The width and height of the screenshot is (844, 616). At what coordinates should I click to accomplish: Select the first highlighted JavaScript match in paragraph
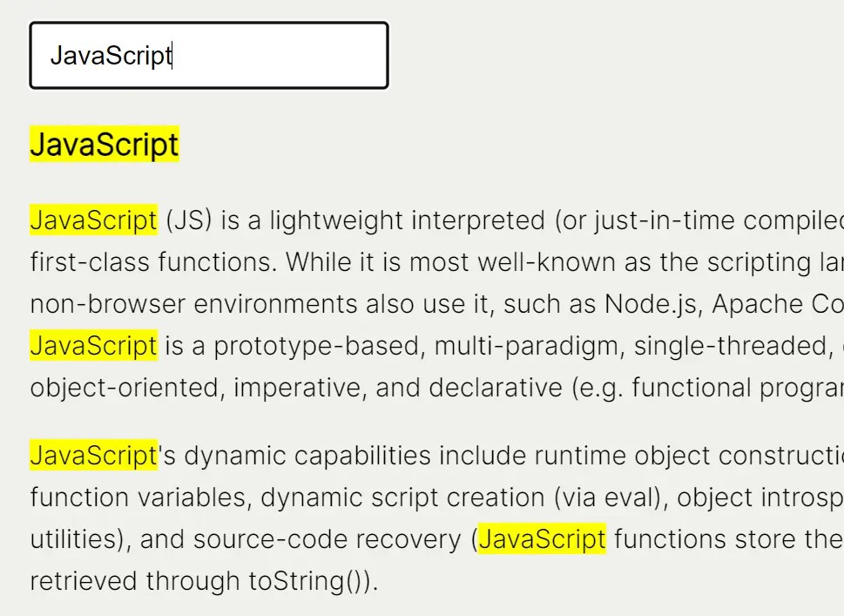92,220
